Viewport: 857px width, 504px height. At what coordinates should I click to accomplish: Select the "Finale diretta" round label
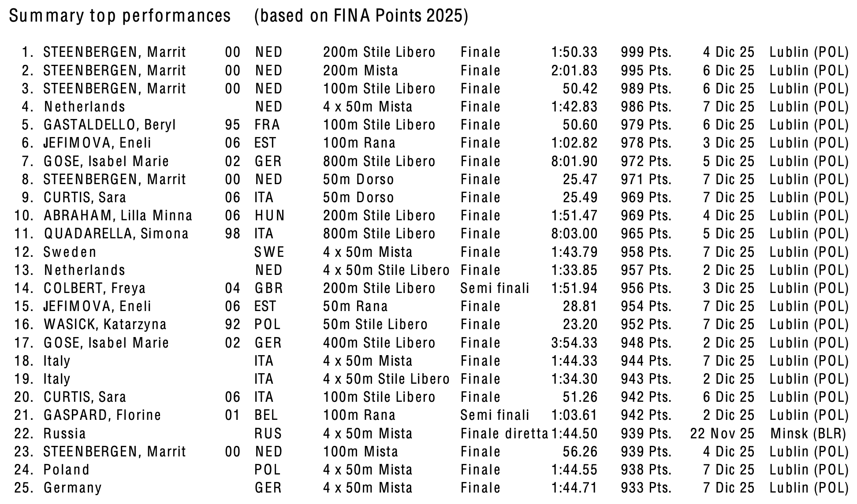click(x=504, y=434)
